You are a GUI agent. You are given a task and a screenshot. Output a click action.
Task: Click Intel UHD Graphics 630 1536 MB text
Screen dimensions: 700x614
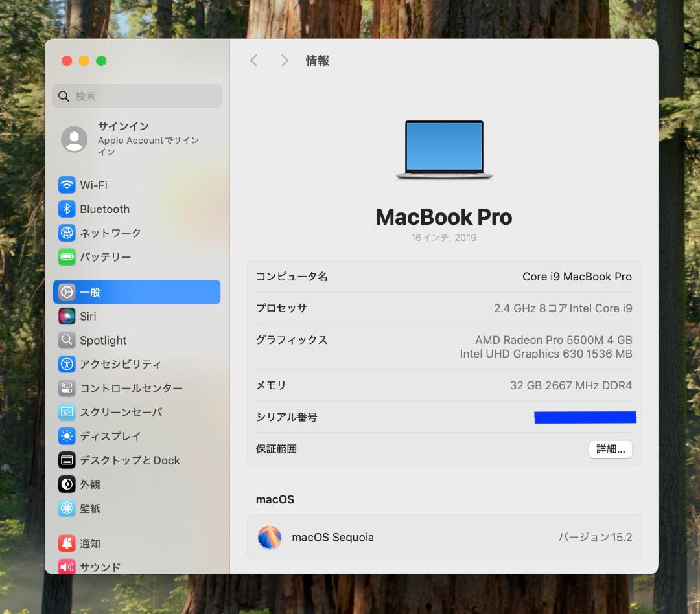tap(546, 354)
